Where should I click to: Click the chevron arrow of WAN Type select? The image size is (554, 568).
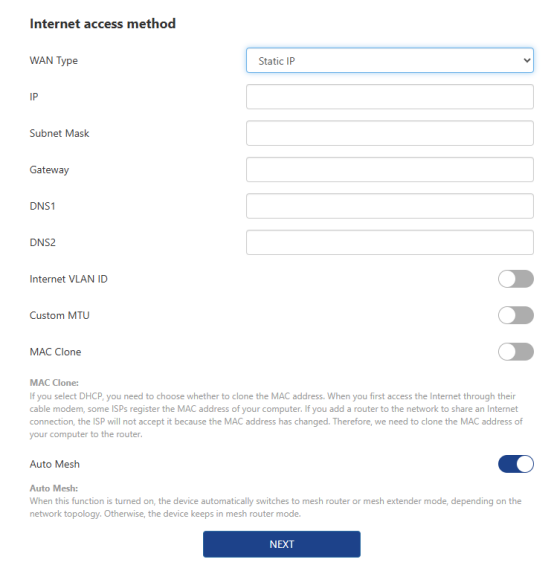click(x=527, y=60)
